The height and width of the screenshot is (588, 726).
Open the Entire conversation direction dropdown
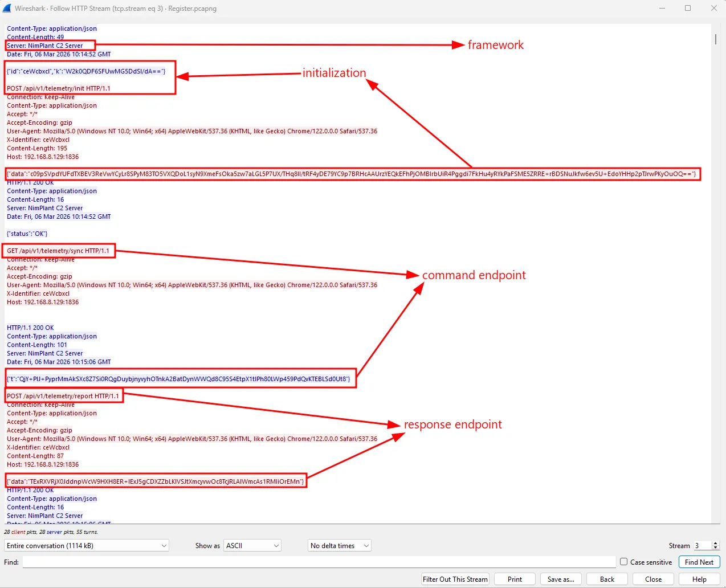tap(86, 545)
